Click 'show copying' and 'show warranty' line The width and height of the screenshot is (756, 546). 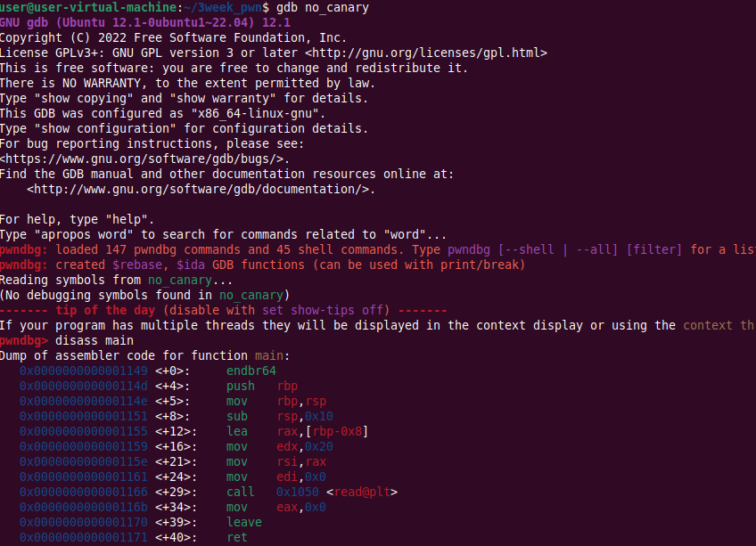tap(185, 98)
